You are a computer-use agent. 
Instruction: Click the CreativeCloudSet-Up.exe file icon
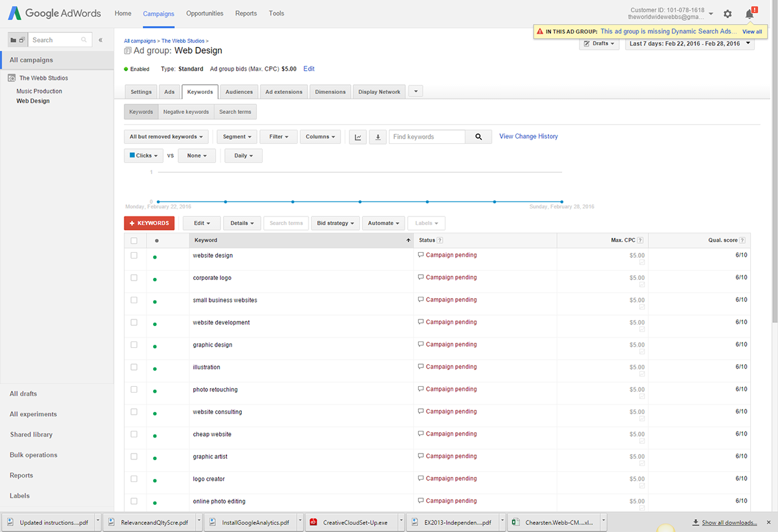[314, 522]
